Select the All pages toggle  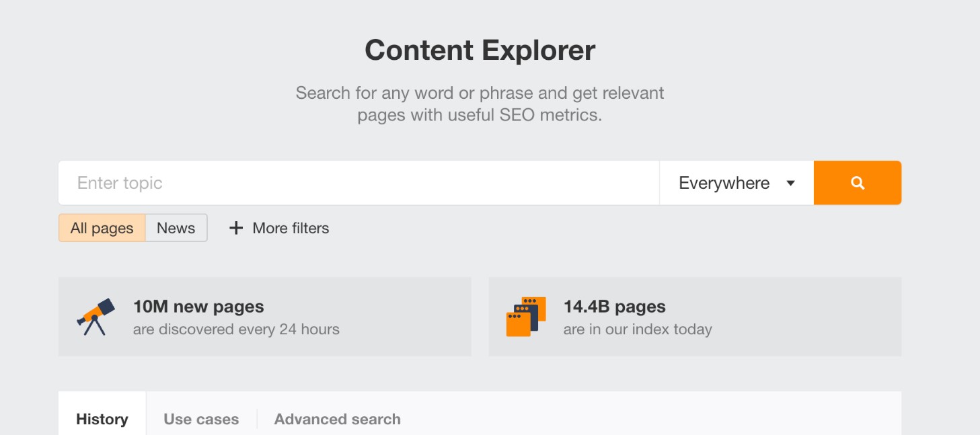pos(102,228)
